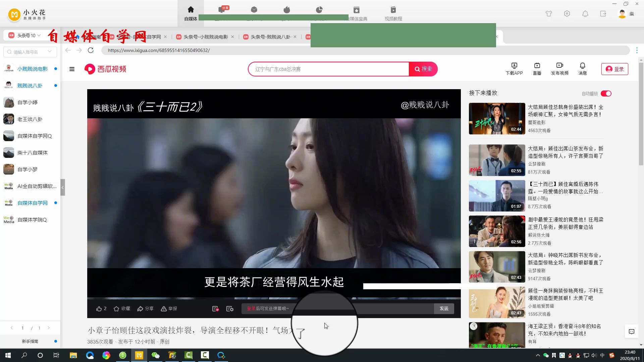Click the pie chart icon in top navigation
The image size is (644, 362).
point(319,10)
